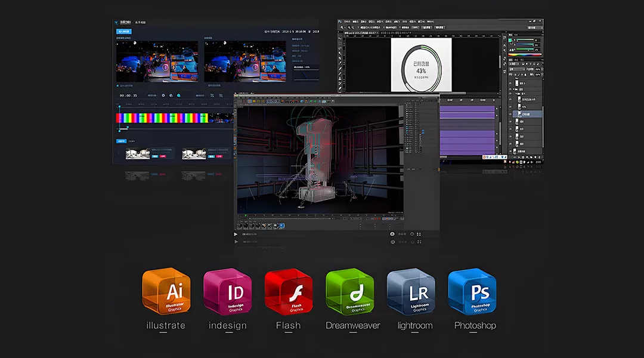Viewport: 644px width, 358px height.
Task: Open the File menu beside the Ps logo
Action: [x=347, y=21]
